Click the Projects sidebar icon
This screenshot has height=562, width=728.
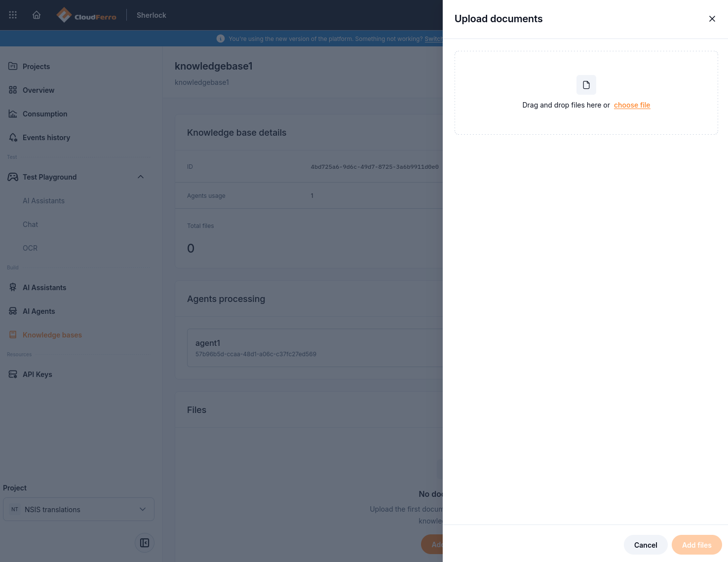pyautogui.click(x=13, y=66)
